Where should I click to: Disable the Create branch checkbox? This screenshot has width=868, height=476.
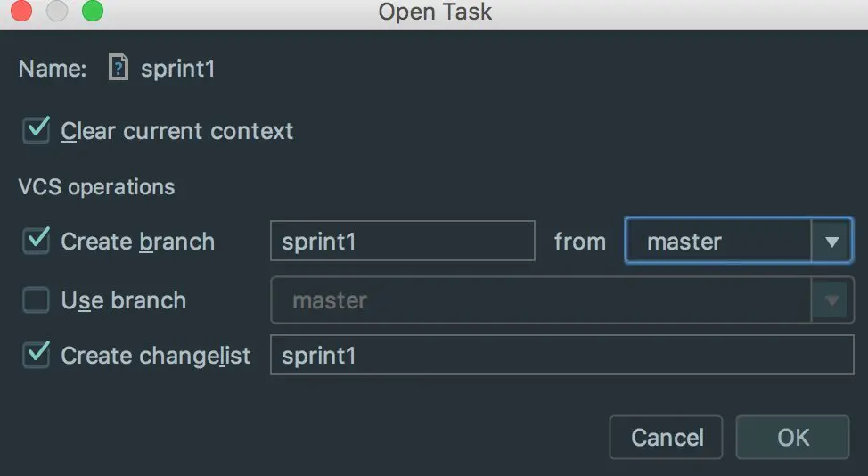point(37,241)
